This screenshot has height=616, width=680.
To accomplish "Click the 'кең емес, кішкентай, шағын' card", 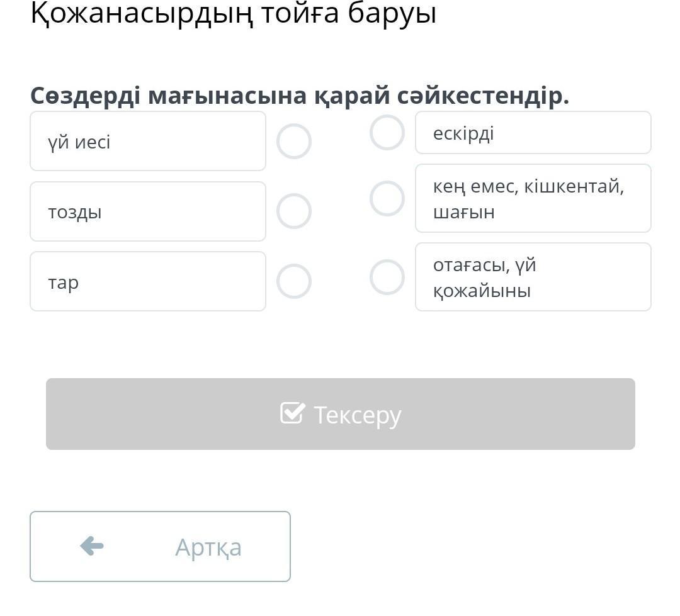I will tap(533, 198).
